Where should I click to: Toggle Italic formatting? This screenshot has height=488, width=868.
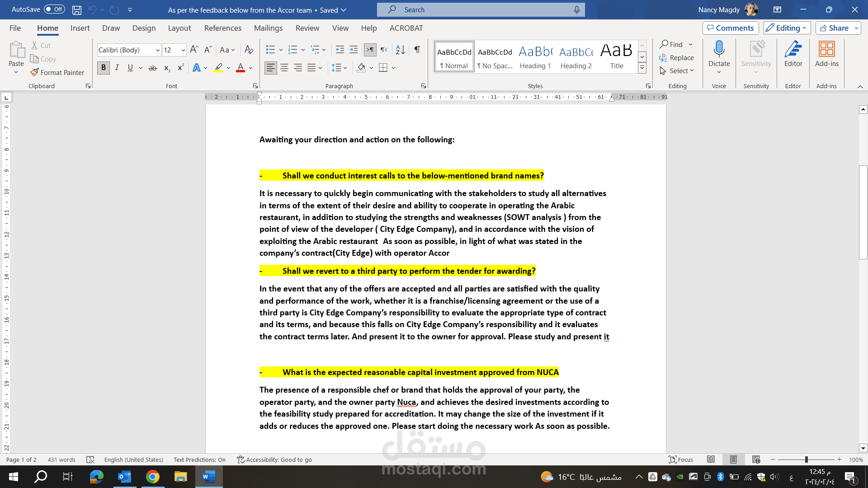tap(117, 68)
